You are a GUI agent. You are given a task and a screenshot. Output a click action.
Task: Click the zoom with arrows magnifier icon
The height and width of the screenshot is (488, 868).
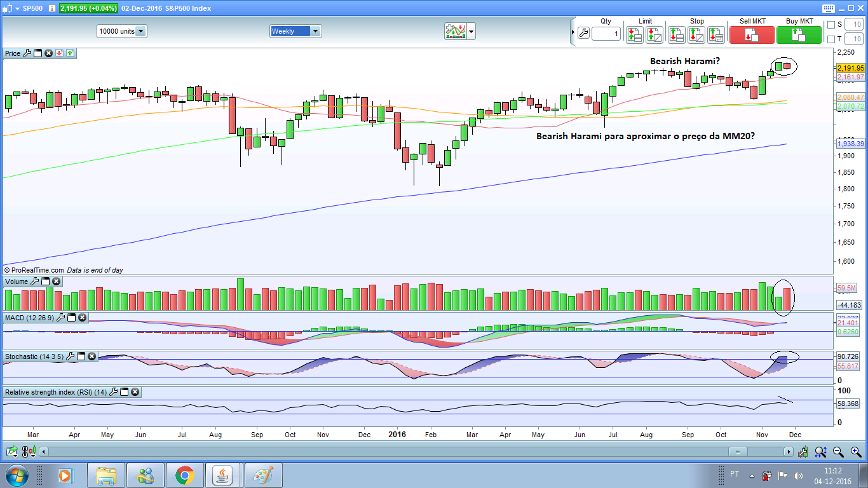[x=821, y=452]
